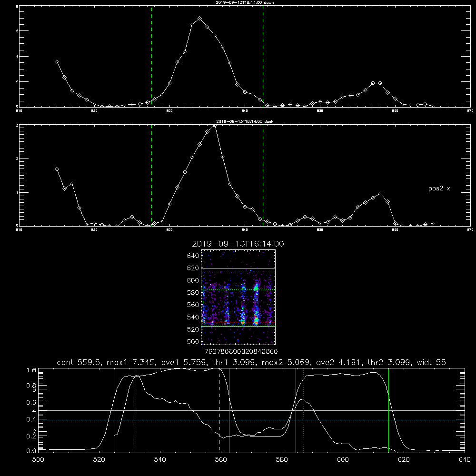
Task: Click the 'thr2 3.099' value
Action: click(389, 362)
